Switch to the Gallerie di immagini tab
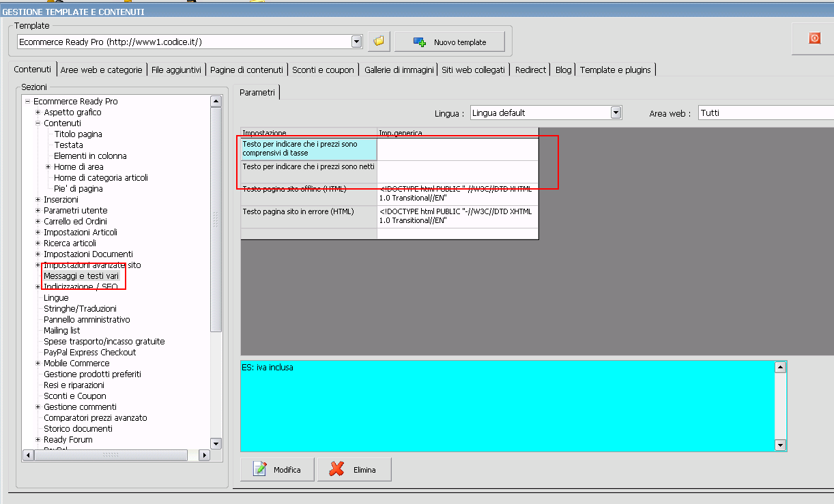834x504 pixels. point(399,70)
